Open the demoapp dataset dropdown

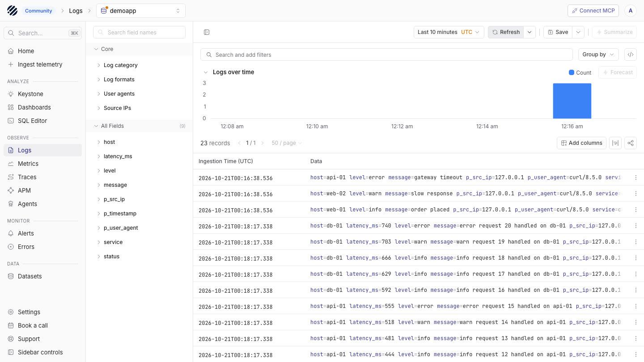click(141, 11)
